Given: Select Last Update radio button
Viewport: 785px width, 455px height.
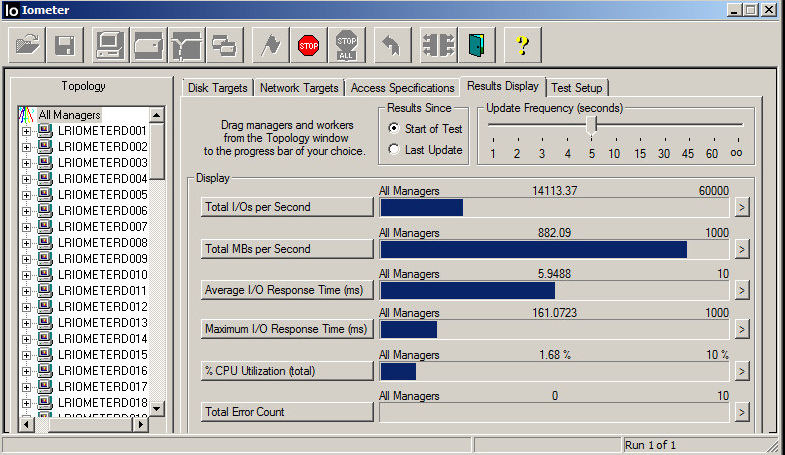Looking at the screenshot, I should click(x=394, y=150).
